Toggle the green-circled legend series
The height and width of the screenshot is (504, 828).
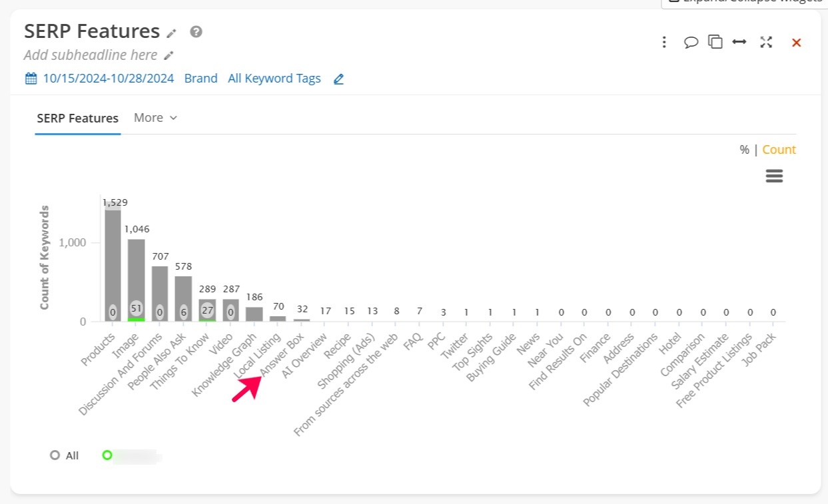107,455
